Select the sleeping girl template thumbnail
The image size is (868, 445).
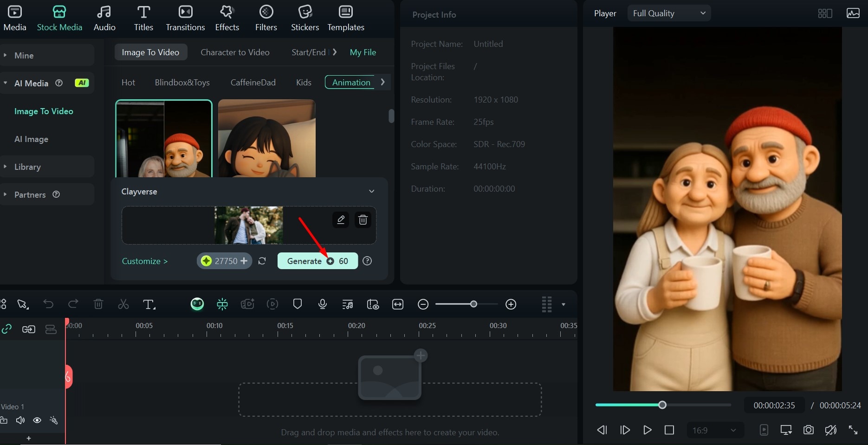(x=266, y=138)
